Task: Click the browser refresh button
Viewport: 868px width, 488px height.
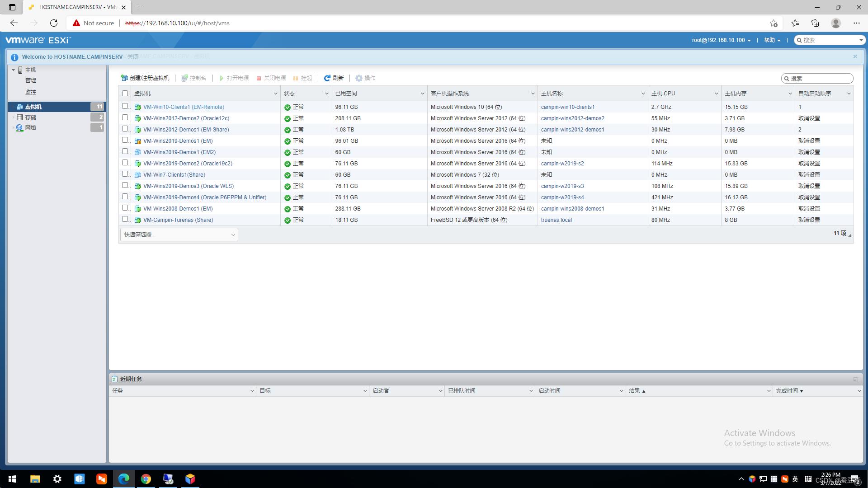Action: pyautogui.click(x=54, y=23)
